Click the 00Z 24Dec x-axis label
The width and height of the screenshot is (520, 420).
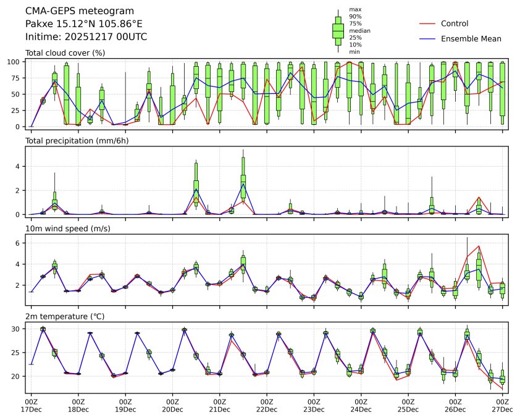[361, 405]
